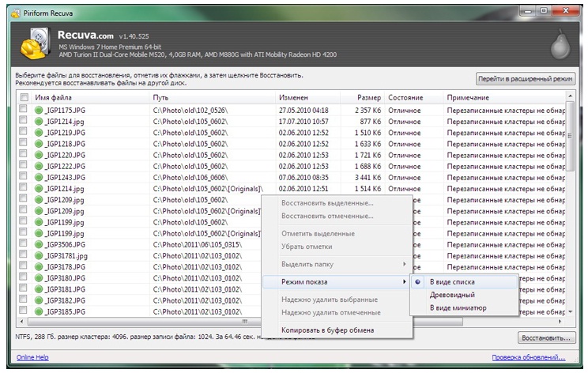Click the 'Восстановить...' button

point(546,338)
